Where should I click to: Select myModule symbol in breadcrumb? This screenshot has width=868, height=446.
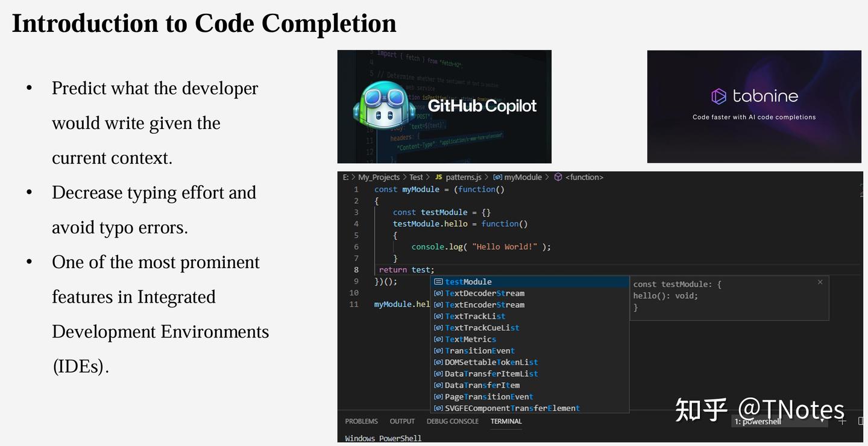(x=523, y=177)
